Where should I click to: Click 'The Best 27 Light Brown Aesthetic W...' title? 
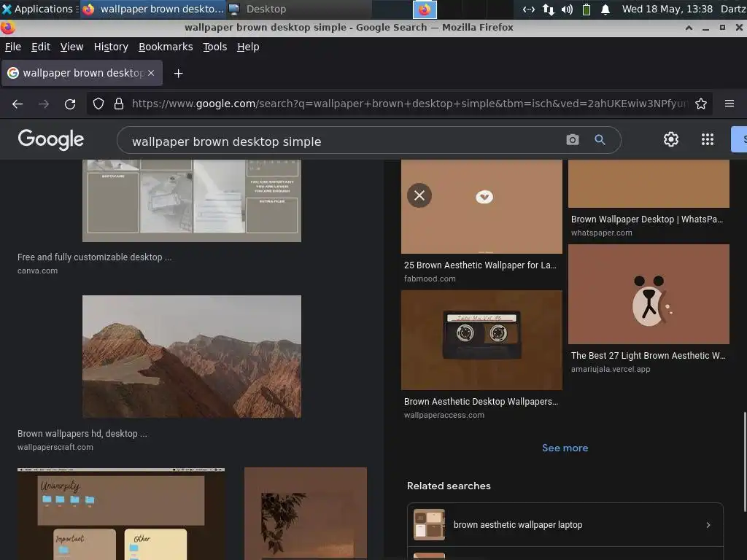coord(648,356)
